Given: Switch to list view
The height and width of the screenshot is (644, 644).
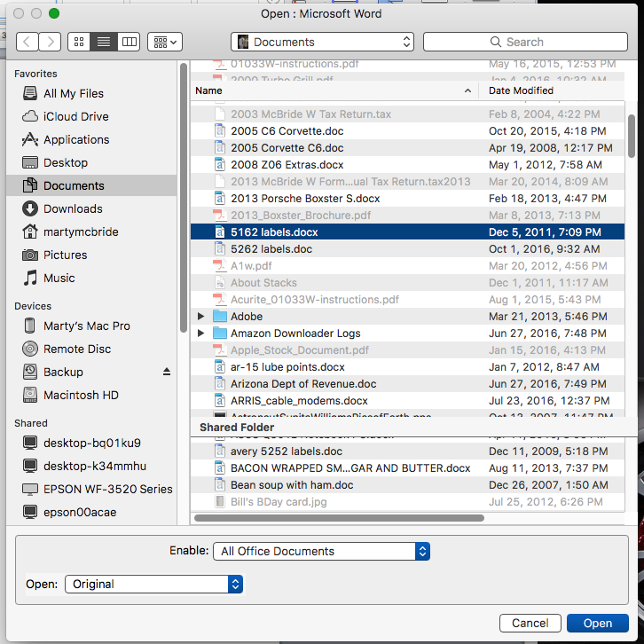Looking at the screenshot, I should point(104,42).
